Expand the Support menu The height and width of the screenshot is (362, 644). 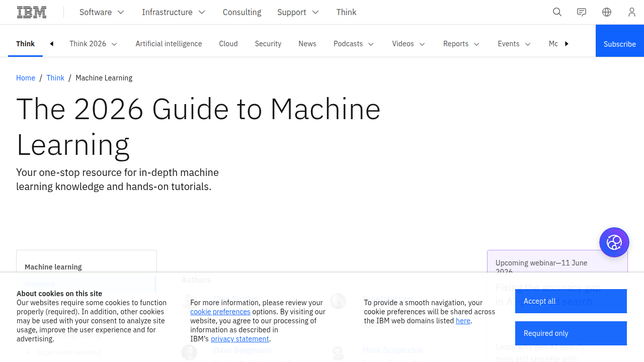pyautogui.click(x=298, y=12)
